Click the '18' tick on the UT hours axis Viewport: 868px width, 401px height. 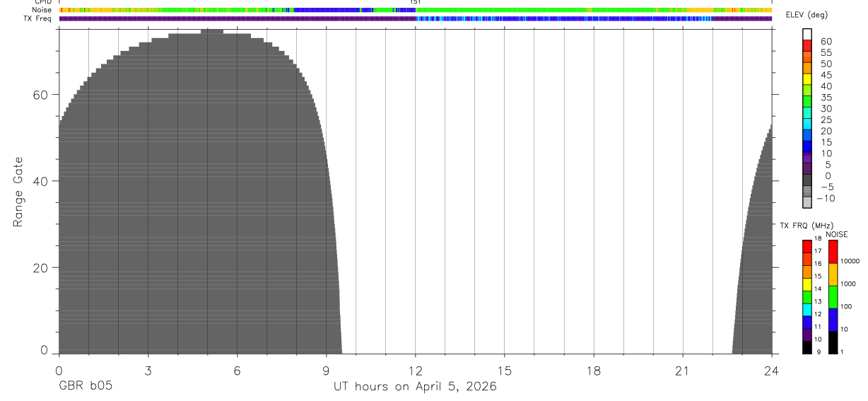[594, 371]
